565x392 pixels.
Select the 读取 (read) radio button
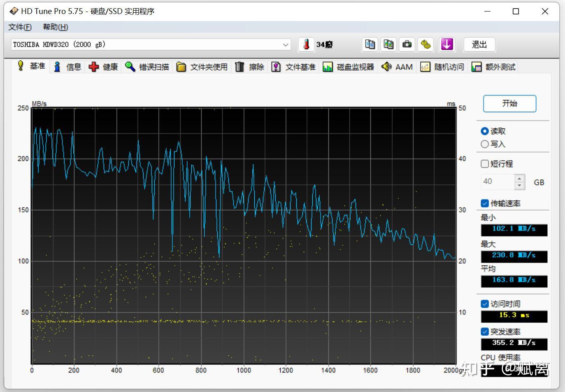485,131
